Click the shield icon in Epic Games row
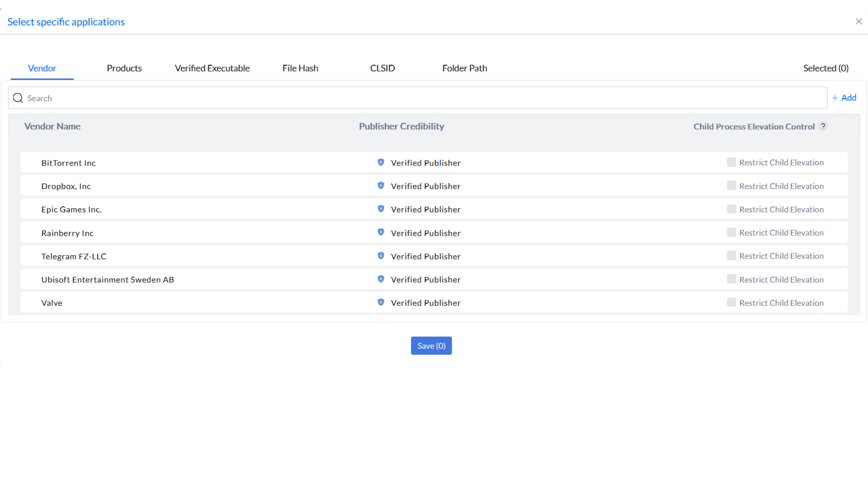The width and height of the screenshot is (868, 500). coord(381,209)
